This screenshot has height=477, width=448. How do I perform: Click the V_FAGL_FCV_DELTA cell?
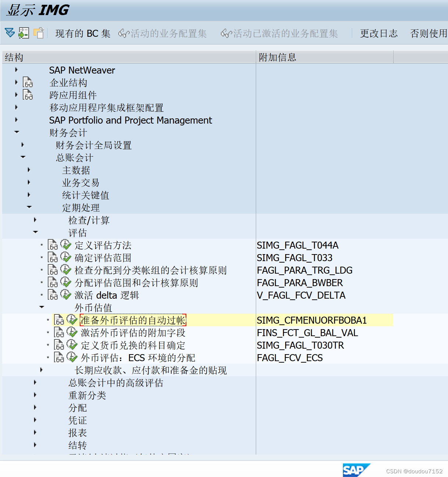(x=301, y=295)
